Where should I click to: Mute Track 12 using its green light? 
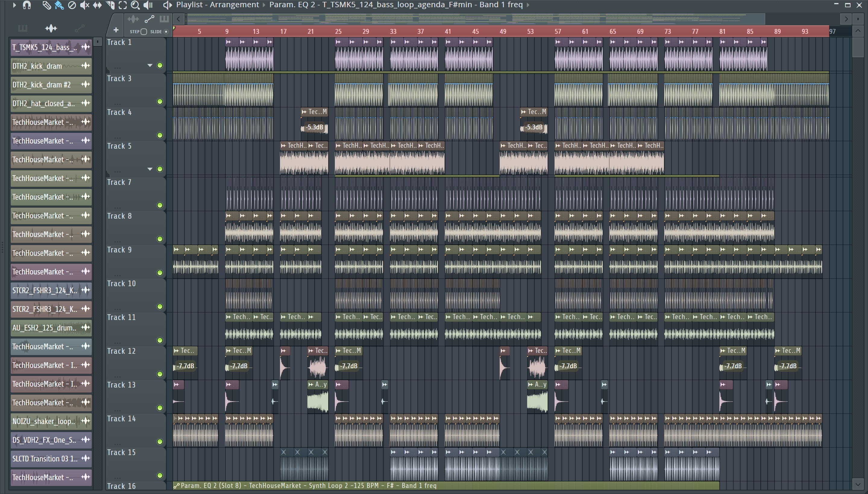[160, 374]
